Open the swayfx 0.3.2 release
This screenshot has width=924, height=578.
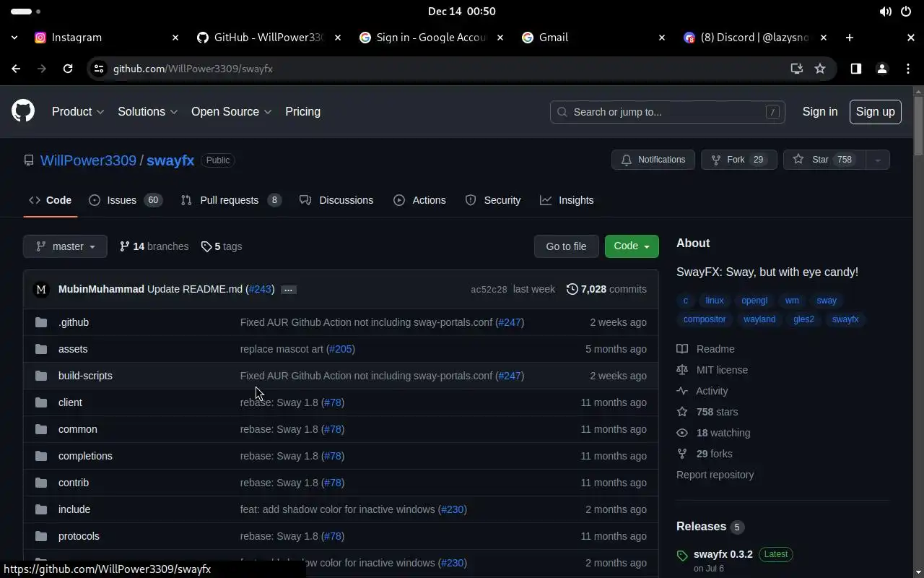[x=723, y=554]
